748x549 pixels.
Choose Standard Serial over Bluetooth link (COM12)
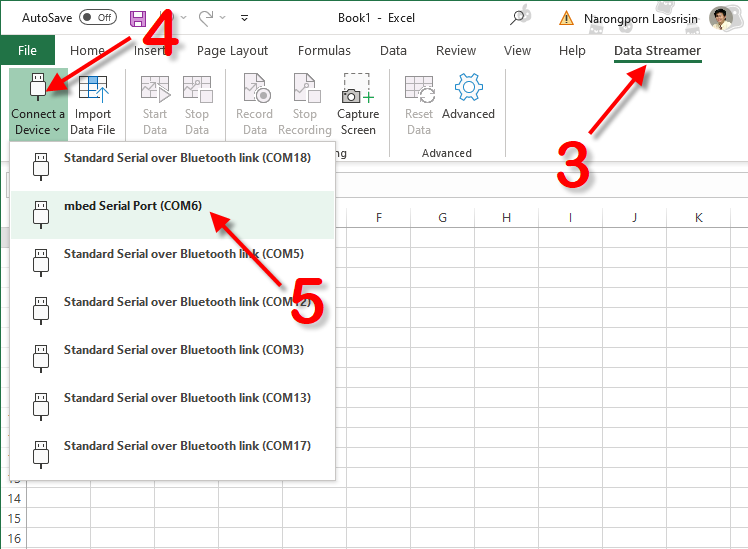173,311
